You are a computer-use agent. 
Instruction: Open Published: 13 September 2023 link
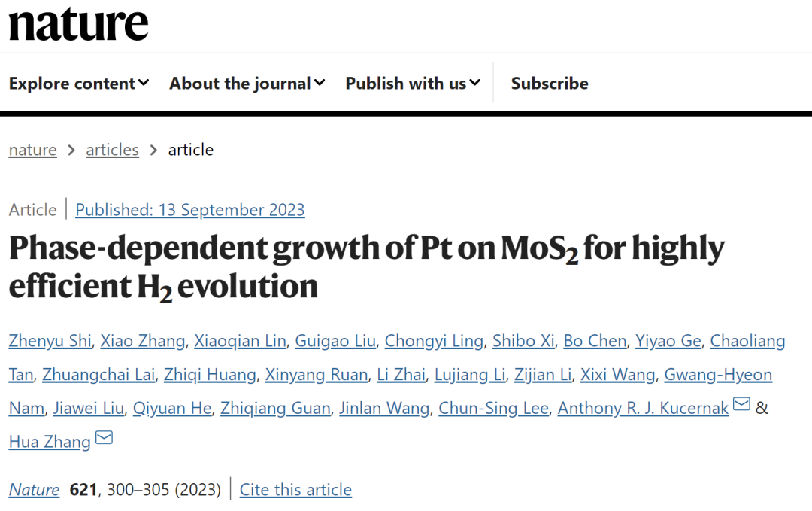pos(190,210)
